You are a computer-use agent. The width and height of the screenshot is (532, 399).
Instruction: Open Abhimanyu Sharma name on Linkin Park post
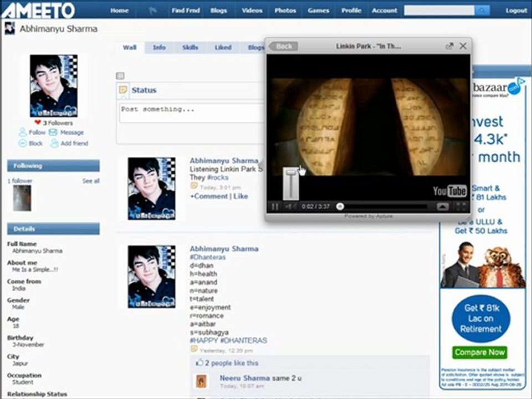point(224,161)
